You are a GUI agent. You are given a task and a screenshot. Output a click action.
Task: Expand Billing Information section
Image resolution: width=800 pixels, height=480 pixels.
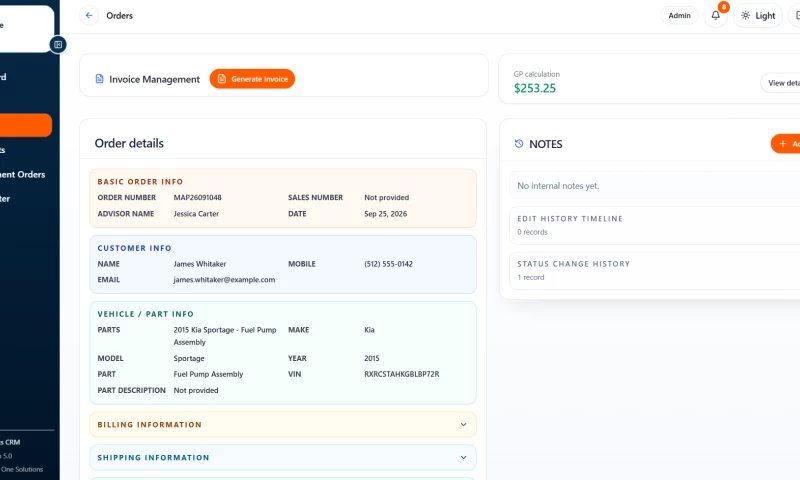click(x=283, y=424)
